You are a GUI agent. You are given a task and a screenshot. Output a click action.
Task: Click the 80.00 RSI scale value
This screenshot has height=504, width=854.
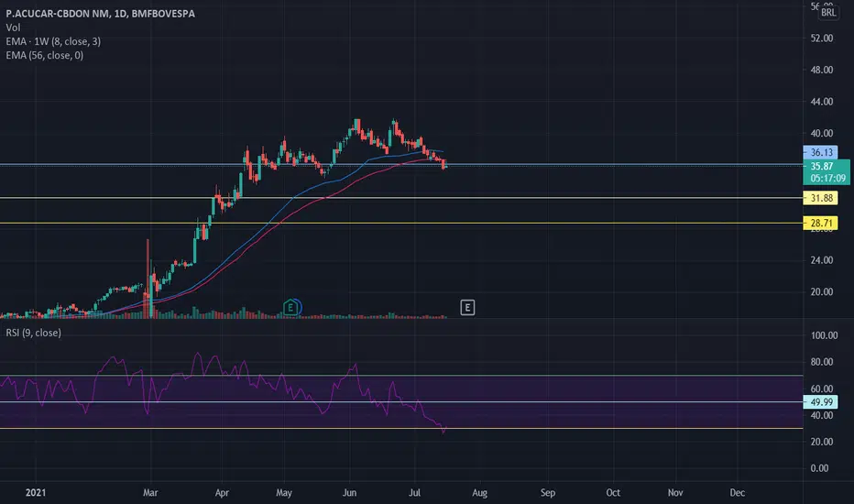(x=822, y=362)
